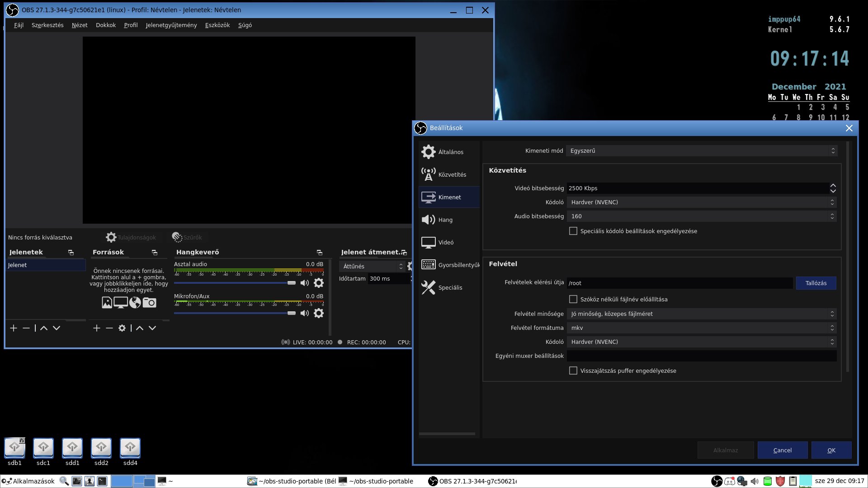868x488 pixels.
Task: Open the Általános settings category
Action: point(449,152)
